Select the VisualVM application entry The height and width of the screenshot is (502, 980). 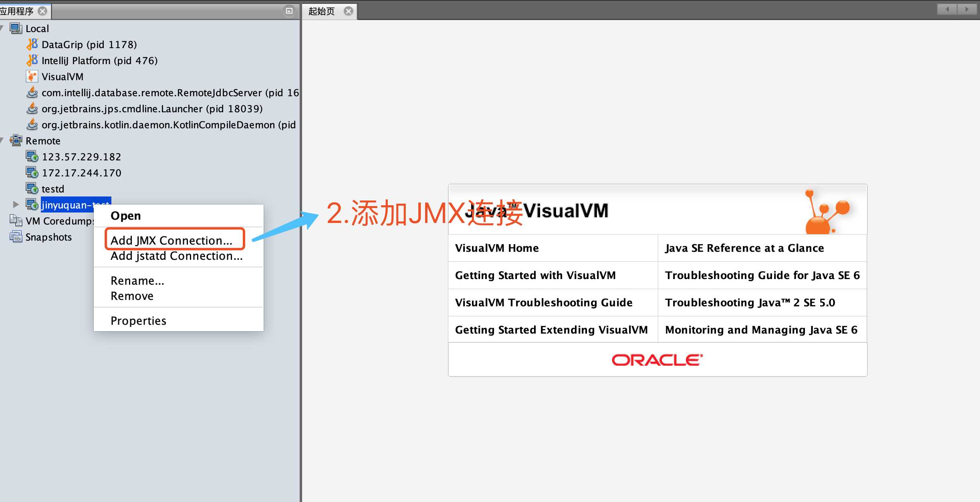point(63,77)
